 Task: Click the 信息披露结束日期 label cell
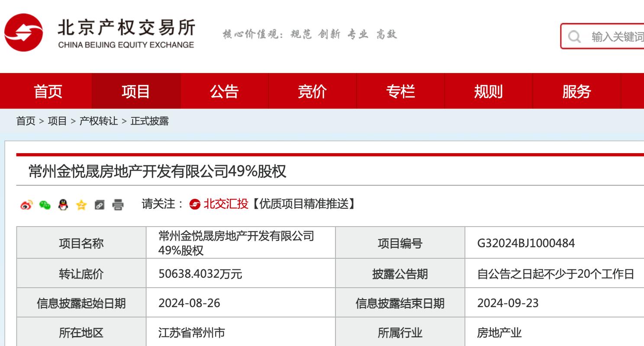pyautogui.click(x=400, y=303)
